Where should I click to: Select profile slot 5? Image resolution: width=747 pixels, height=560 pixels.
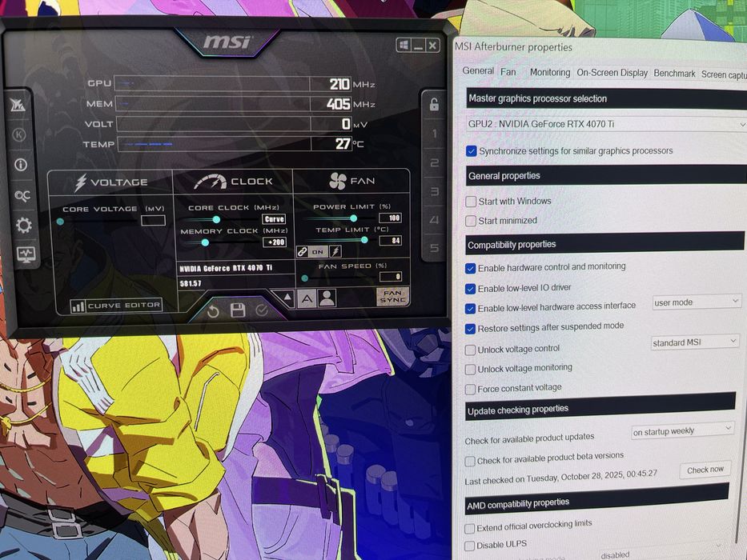[435, 248]
